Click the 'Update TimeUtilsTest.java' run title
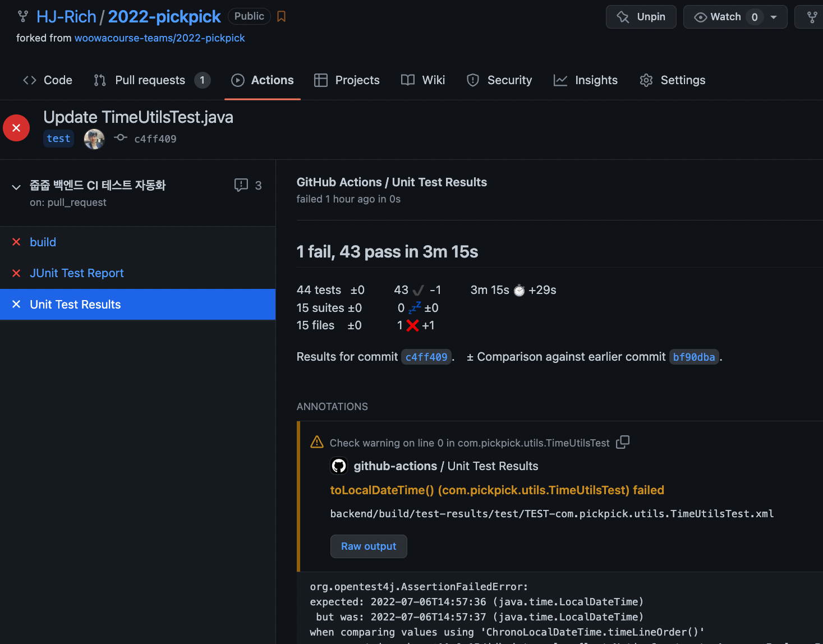The width and height of the screenshot is (823, 644). 139,117
